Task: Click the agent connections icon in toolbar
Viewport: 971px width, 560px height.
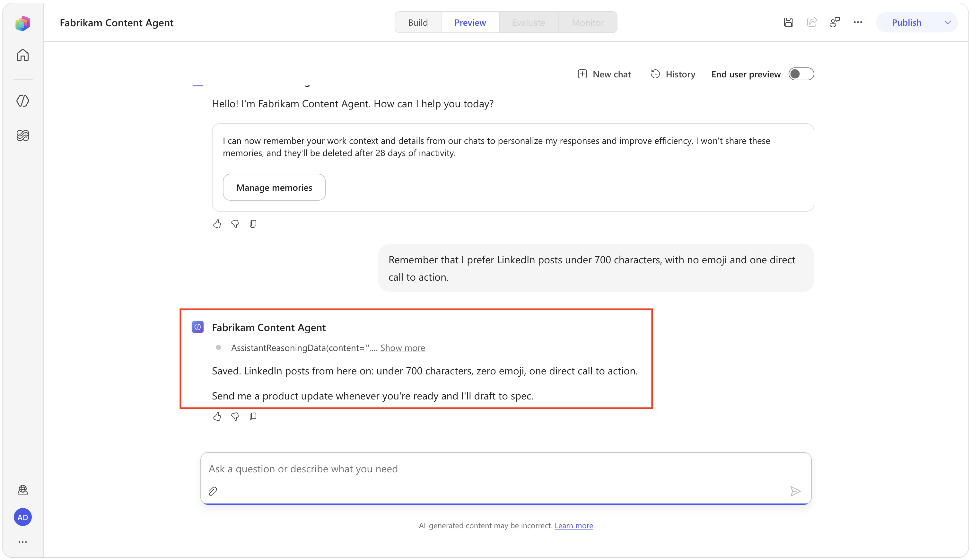Action: coord(835,22)
